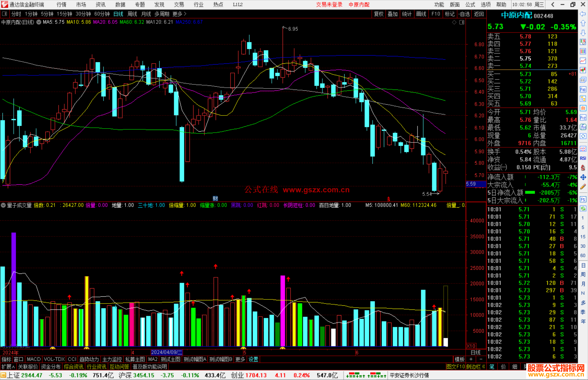Open the 行情 menu
Screen dimensions: 588x380
tap(62, 5)
